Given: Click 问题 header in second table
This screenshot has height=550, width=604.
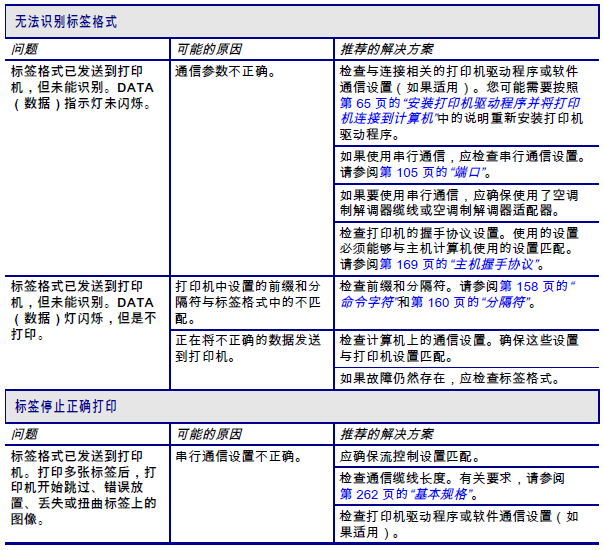Looking at the screenshot, I should point(24,434).
